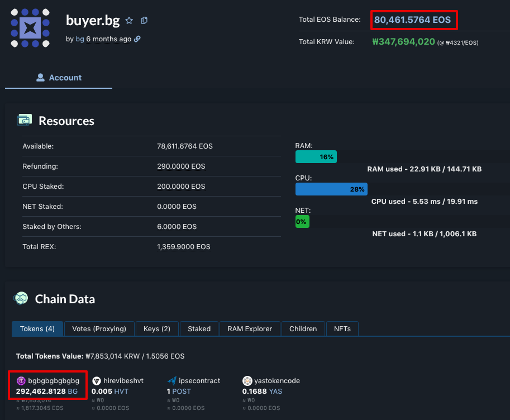Copy the account name with the copy icon
The width and height of the screenshot is (510, 420).
144,21
